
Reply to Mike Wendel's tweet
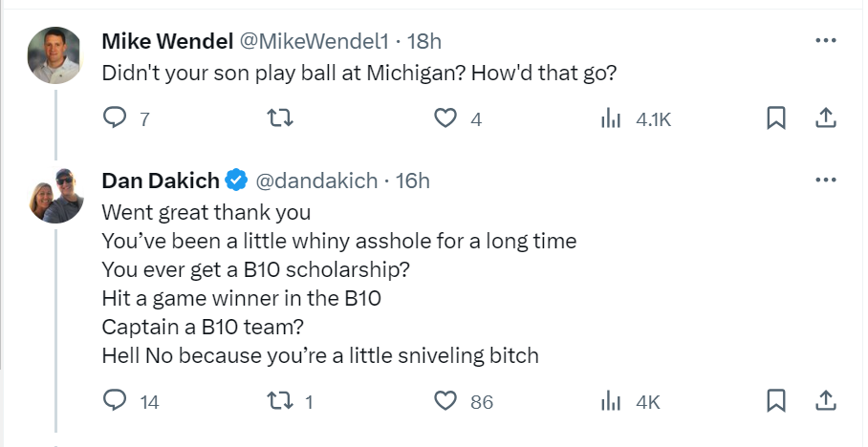pos(115,118)
